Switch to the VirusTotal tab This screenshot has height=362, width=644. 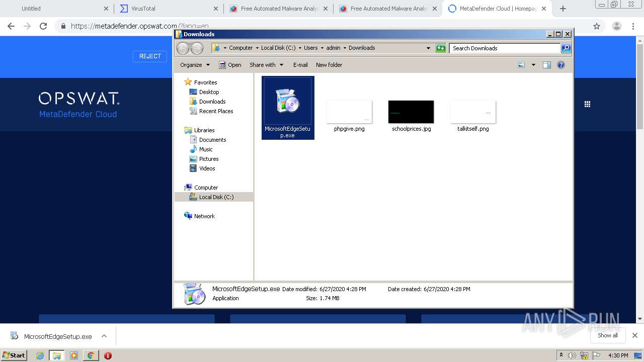[169, 9]
